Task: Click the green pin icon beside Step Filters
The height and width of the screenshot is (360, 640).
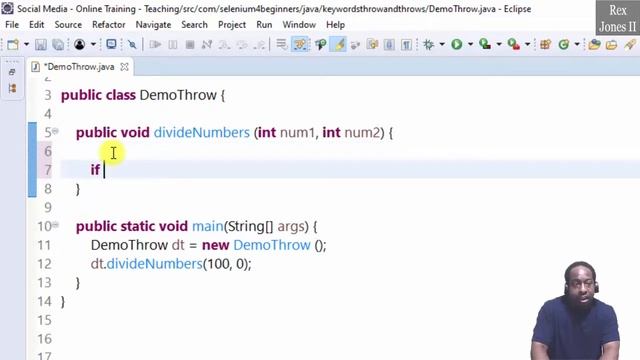Action: pyautogui.click(x=321, y=44)
